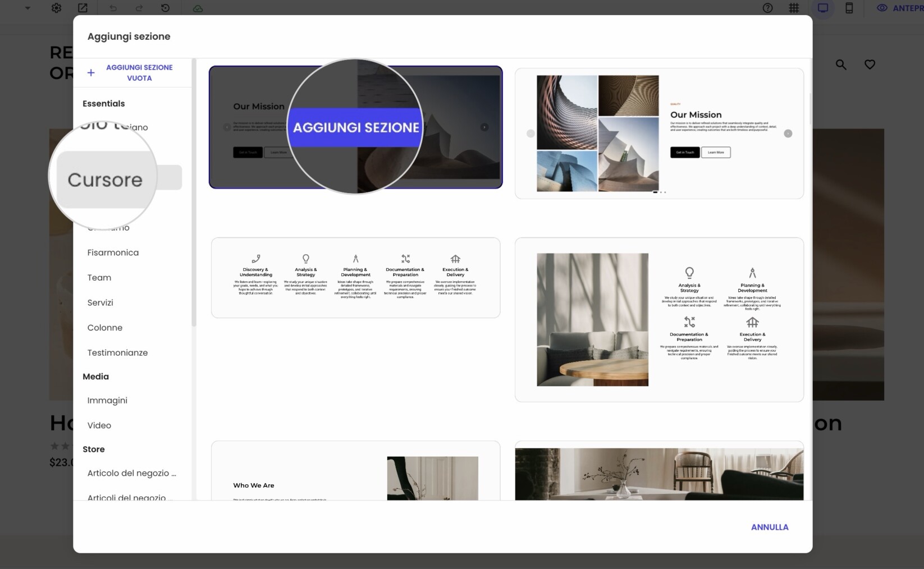This screenshot has width=924, height=569.
Task: Click the cloud save status icon
Action: tap(198, 8)
